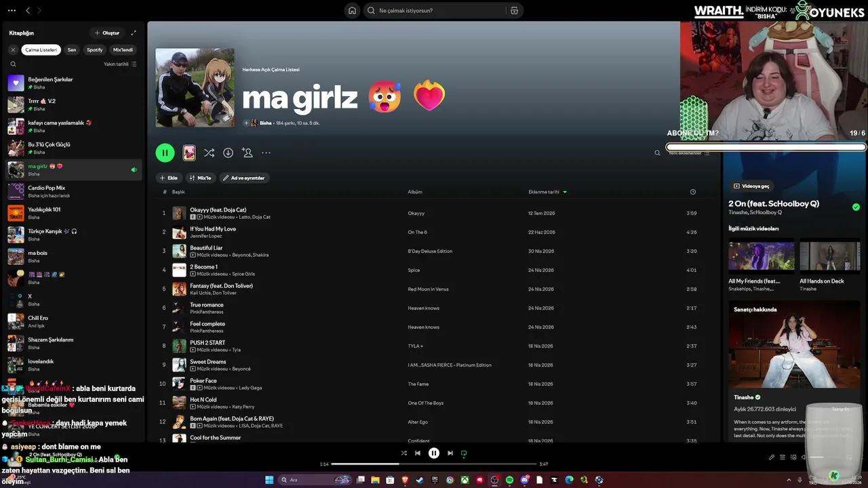Screen dimensions: 868x488
Task: Expand the library panel to full view
Action: coord(134,33)
